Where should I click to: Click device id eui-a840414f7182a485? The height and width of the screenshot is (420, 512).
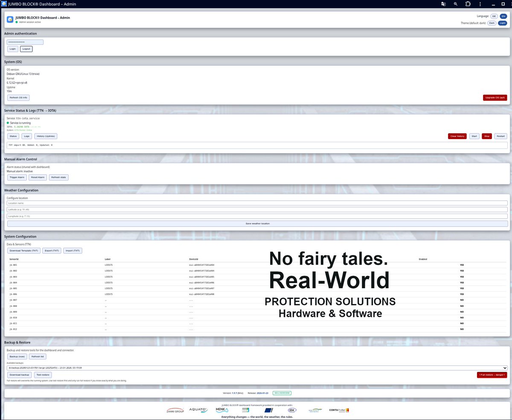202,277
